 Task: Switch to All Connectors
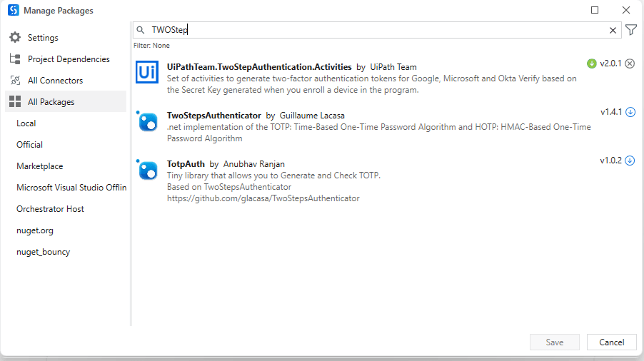55,81
